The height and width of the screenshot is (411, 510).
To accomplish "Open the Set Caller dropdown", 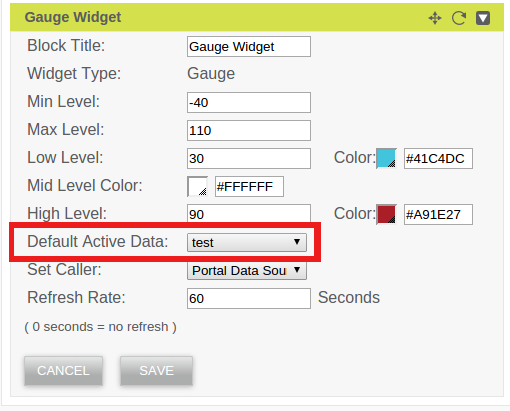I will point(247,270).
